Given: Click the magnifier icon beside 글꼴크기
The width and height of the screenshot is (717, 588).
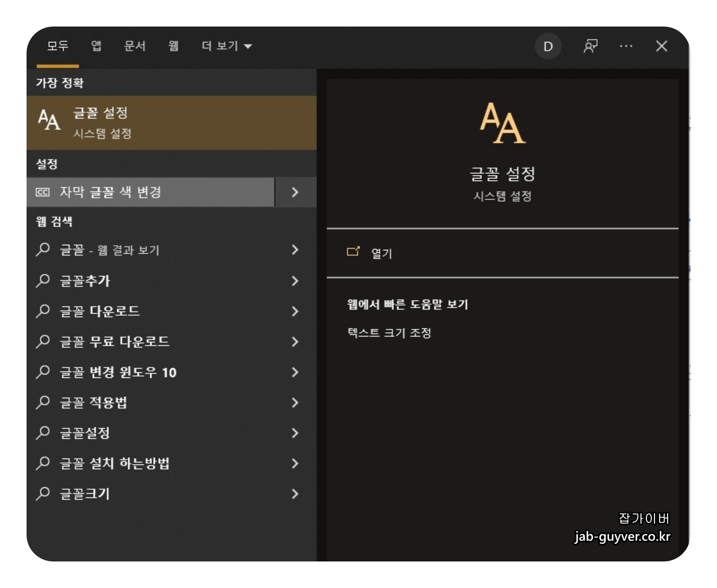Looking at the screenshot, I should (x=43, y=493).
